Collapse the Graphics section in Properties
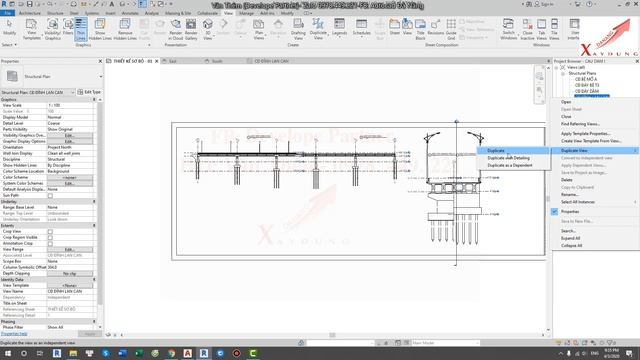Image resolution: width=640 pixels, height=360 pixels. [94, 100]
